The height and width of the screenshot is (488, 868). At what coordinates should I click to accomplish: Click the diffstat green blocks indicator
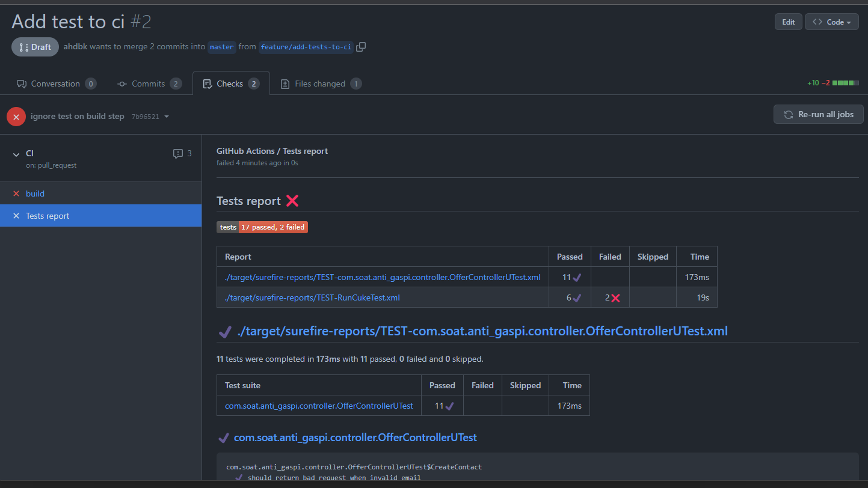[846, 83]
